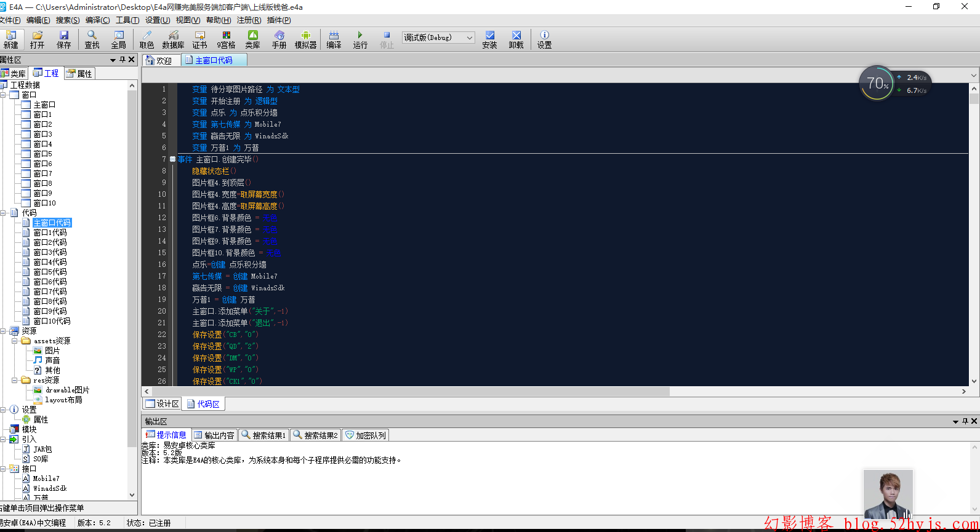980x532 pixels.
Task: Collapse the 主窗口.创建完毕 event code block
Action: point(172,159)
